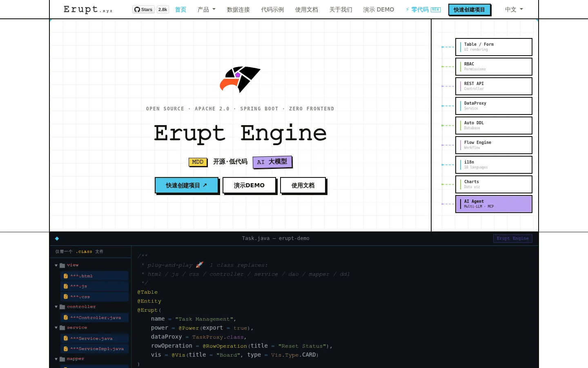Click the Erupt bird logo in the hero
The image size is (588, 368).
(x=240, y=79)
